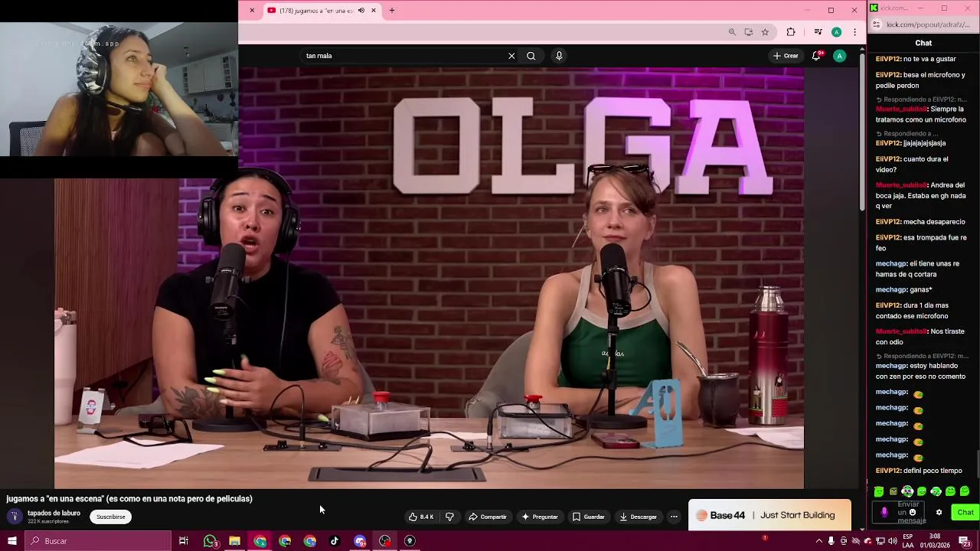Open Windows notification center icon
Viewport: 980px width, 551px height.
[965, 541]
